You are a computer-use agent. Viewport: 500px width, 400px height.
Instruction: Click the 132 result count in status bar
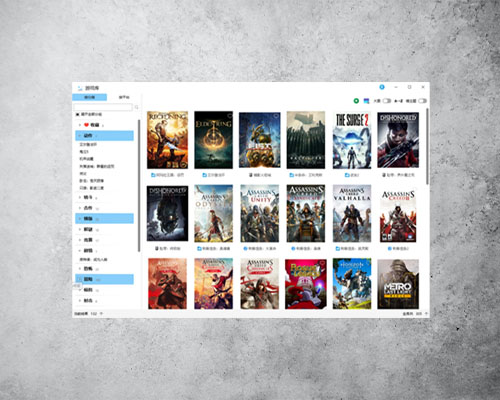[94, 314]
